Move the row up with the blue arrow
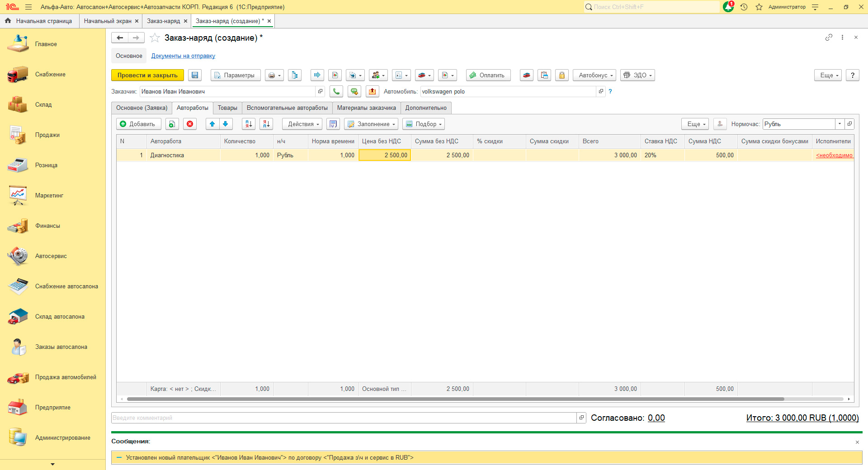 [x=212, y=124]
